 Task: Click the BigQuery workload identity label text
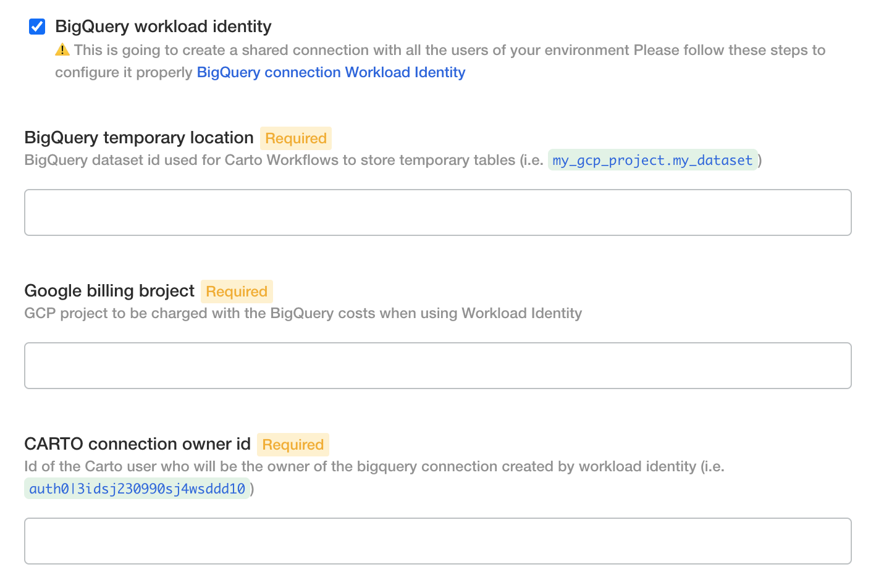[x=163, y=27]
